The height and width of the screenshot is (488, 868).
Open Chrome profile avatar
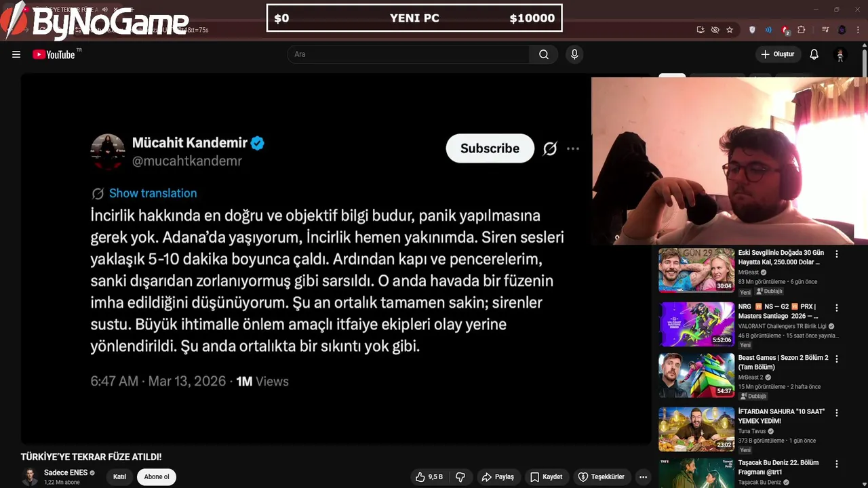[842, 30]
